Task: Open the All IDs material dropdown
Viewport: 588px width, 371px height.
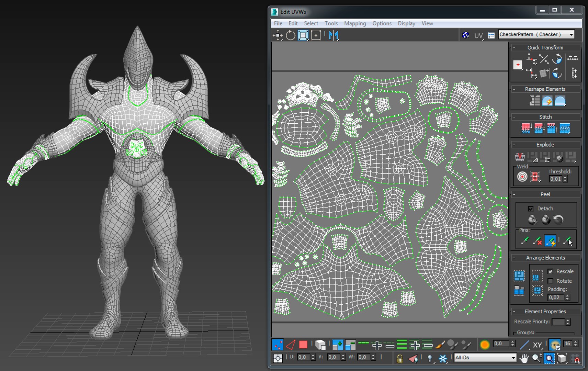Action: pos(485,358)
